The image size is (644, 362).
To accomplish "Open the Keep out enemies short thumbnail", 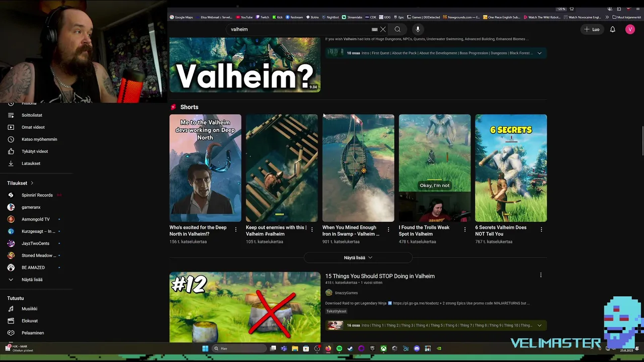I will pyautogui.click(x=282, y=168).
